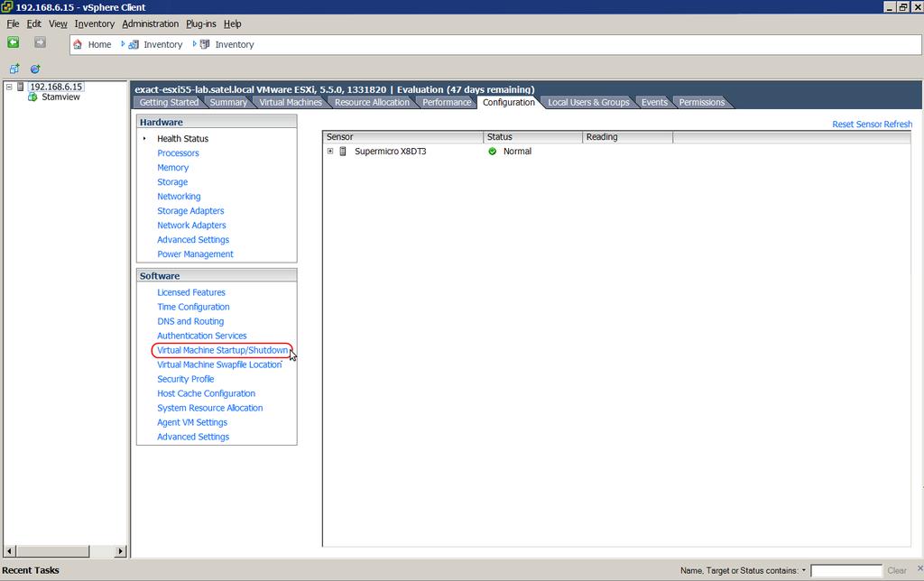Click the new virtual machine toolbar icon
The height and width of the screenshot is (581, 924).
(x=14, y=69)
